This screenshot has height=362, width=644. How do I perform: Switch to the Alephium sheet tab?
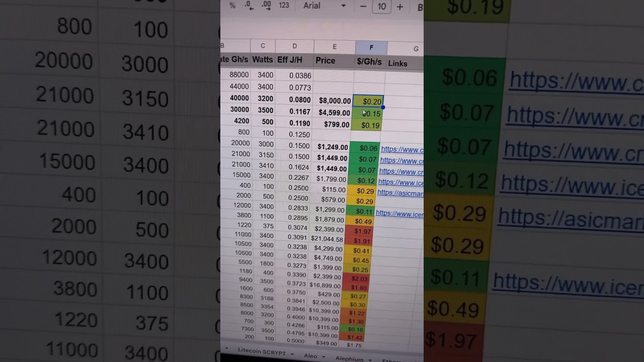349,359
